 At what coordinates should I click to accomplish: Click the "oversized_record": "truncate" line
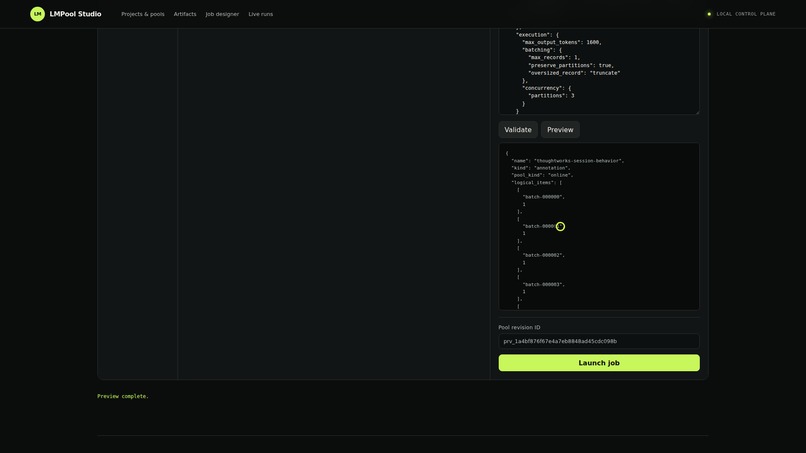(x=574, y=73)
